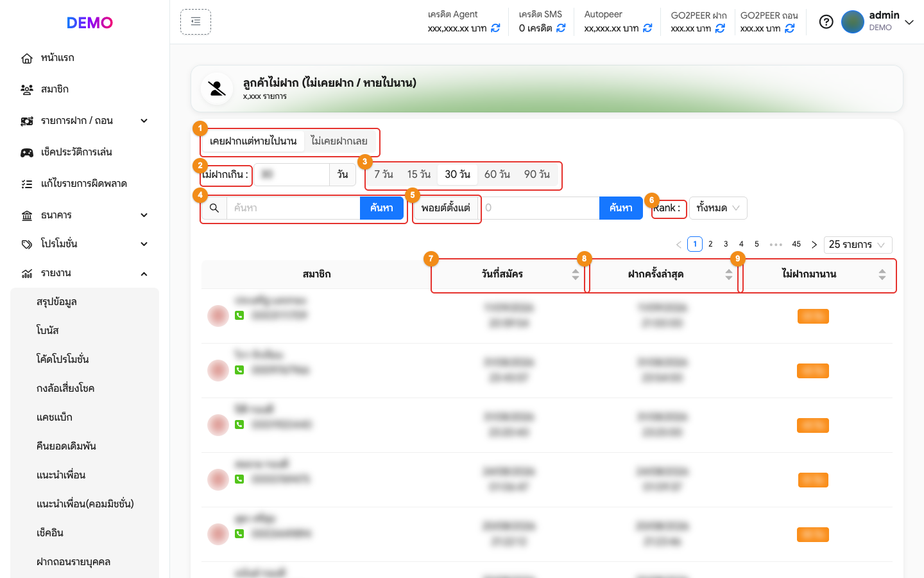Select the 90 วัน preset
Screen dimensions: 924x578
[x=537, y=175]
